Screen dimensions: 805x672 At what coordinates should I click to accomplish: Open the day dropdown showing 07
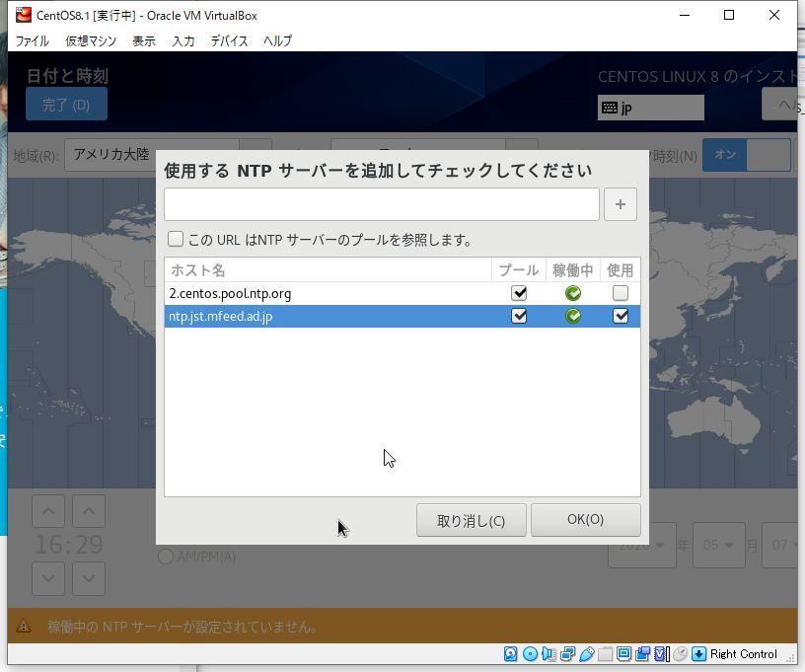point(780,545)
